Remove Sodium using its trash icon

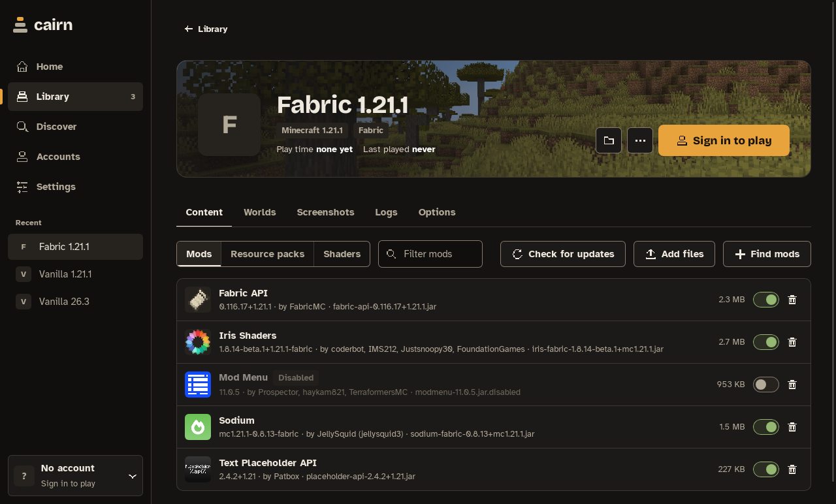(x=792, y=427)
